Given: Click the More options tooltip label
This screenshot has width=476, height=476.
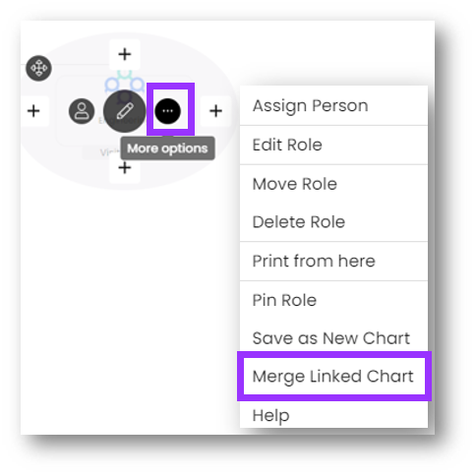Looking at the screenshot, I should pos(167,149).
